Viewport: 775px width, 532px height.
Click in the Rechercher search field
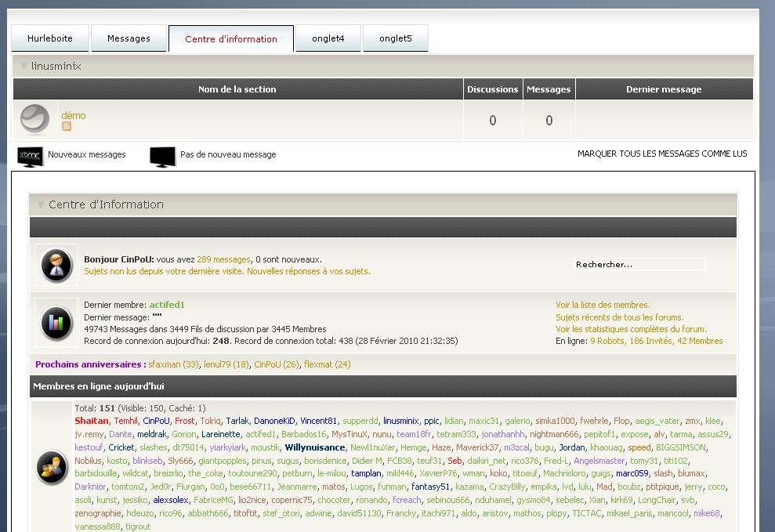pyautogui.click(x=638, y=265)
